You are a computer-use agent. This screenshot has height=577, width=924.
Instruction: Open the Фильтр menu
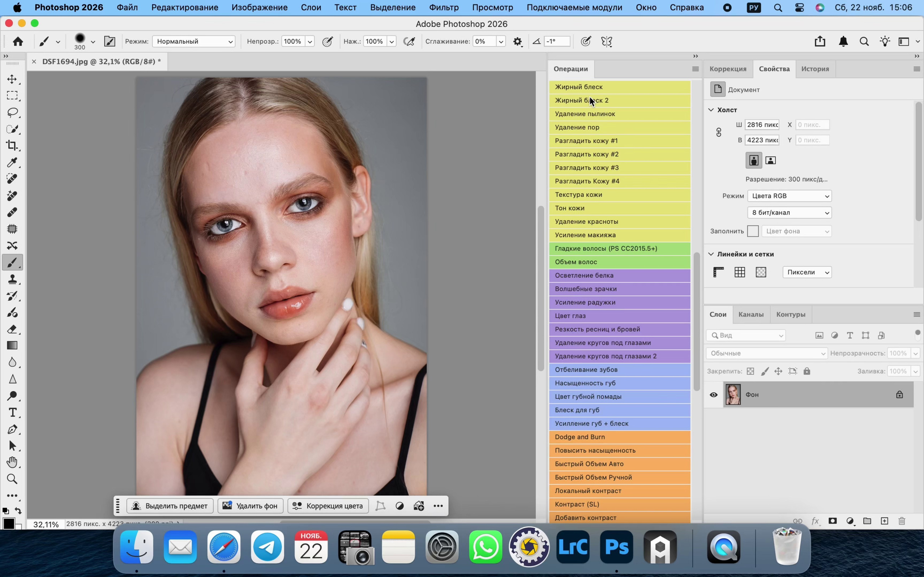(x=444, y=7)
